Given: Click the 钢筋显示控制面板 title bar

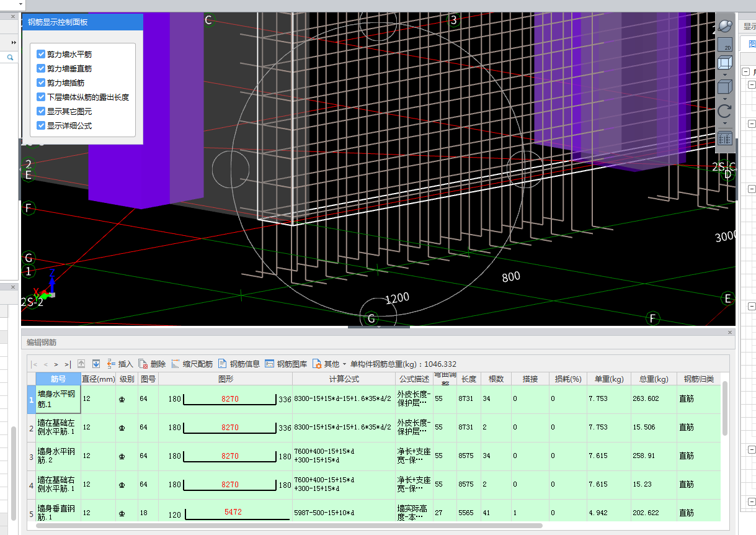Looking at the screenshot, I should pyautogui.click(x=82, y=22).
